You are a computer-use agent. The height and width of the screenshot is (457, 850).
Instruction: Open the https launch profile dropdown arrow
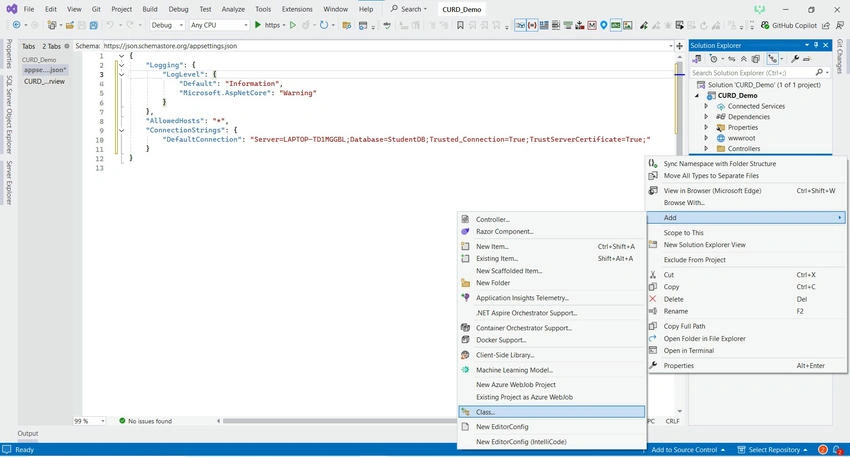pyautogui.click(x=284, y=25)
